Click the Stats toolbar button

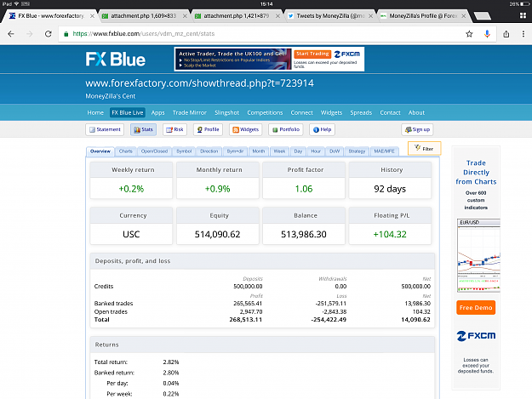(143, 129)
